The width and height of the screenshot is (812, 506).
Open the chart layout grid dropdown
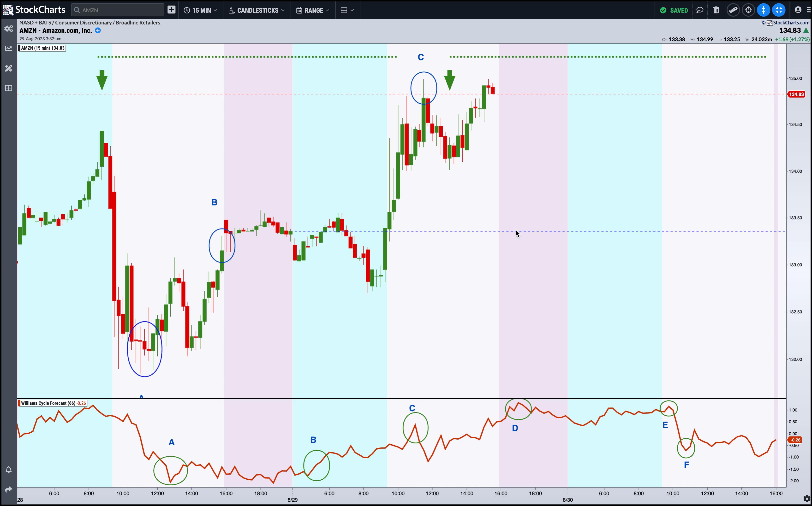pos(347,10)
